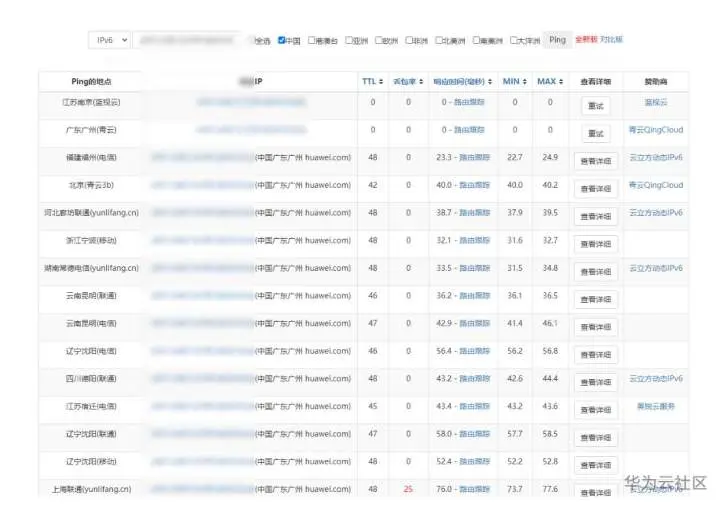This screenshot has width=720, height=509.
Task: Retry the 广东广州(青云) node with 重试
Action: [x=596, y=134]
